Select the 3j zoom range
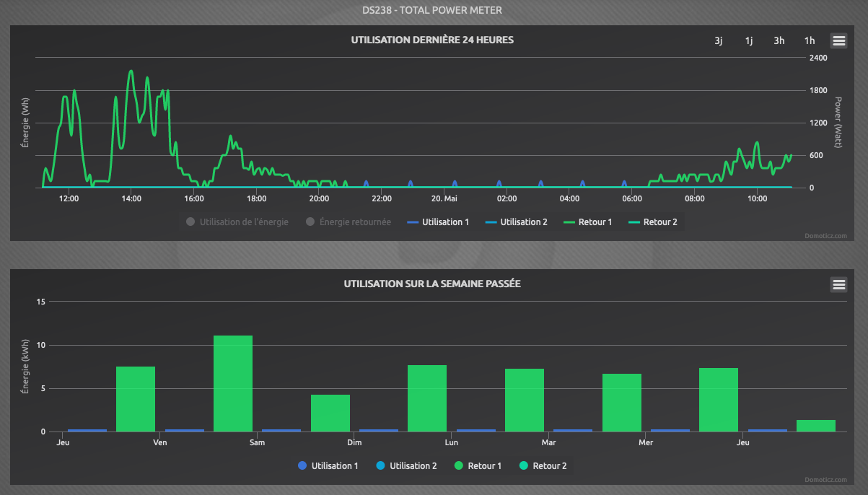Screen dimensions: 868x495 pyautogui.click(x=719, y=41)
